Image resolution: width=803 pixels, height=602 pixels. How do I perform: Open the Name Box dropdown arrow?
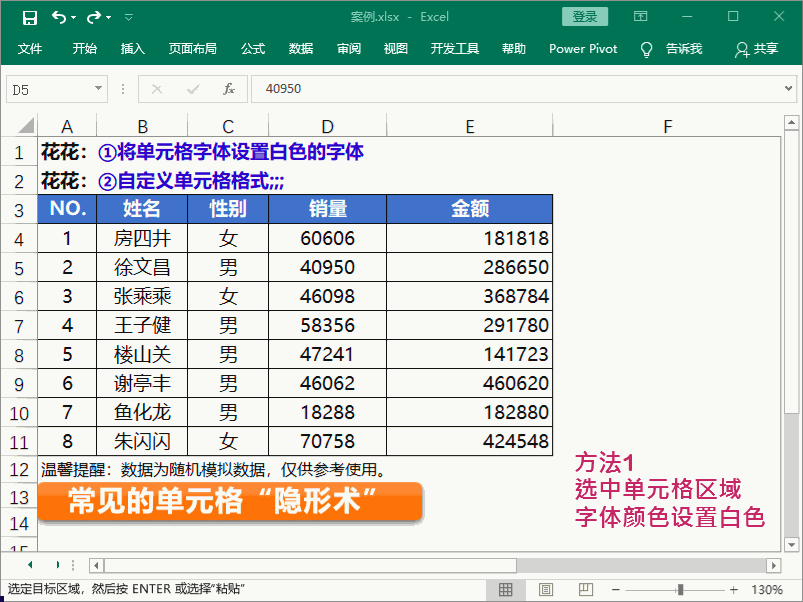98,89
